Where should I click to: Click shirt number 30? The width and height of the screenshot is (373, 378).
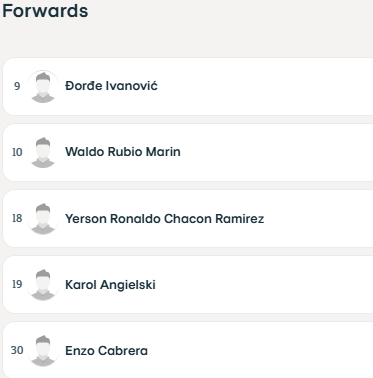coord(17,350)
